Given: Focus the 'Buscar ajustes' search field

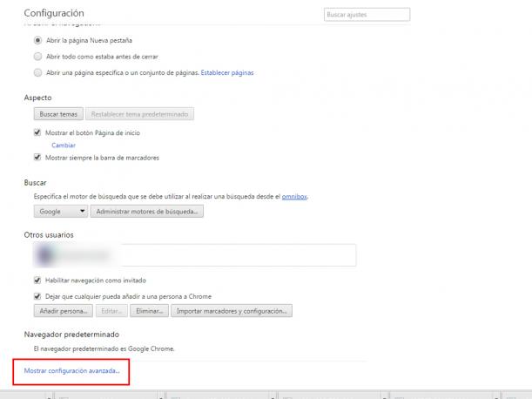Looking at the screenshot, I should [x=367, y=15].
